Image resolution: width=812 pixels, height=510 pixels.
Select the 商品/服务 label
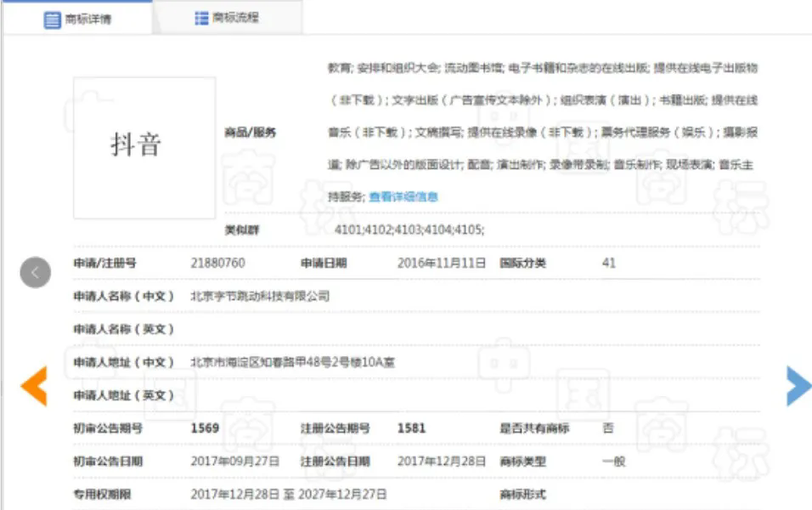point(250,133)
